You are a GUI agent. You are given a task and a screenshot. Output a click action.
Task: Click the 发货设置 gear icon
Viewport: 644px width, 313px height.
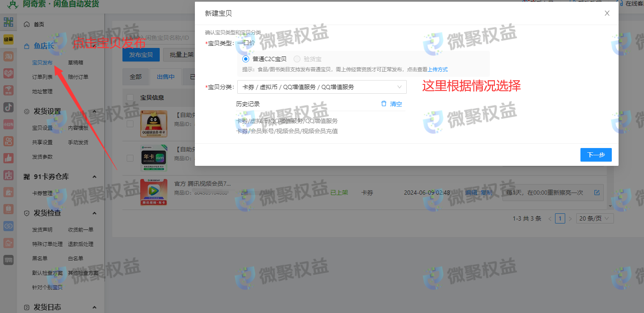pos(27,112)
